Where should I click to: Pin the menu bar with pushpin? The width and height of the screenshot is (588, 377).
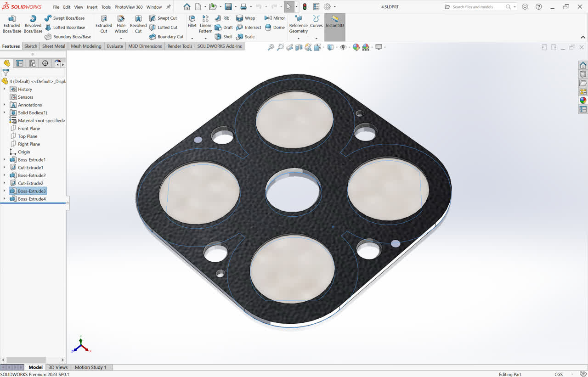(169, 7)
